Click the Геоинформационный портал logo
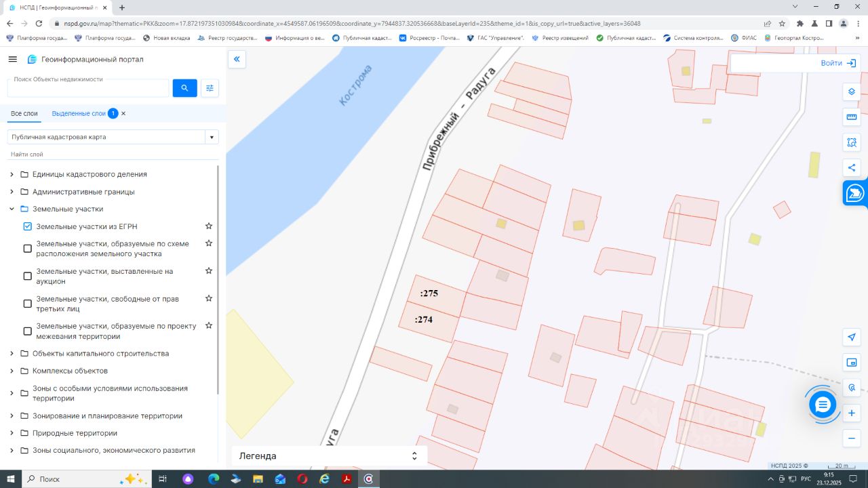The height and width of the screenshot is (488, 868). (x=85, y=59)
